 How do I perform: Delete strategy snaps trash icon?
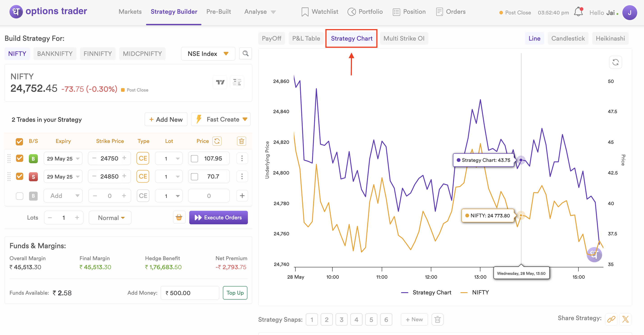tap(438, 319)
